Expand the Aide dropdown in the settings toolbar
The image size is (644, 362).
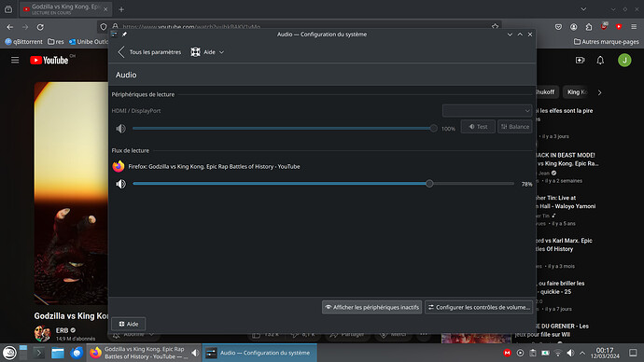coord(207,52)
